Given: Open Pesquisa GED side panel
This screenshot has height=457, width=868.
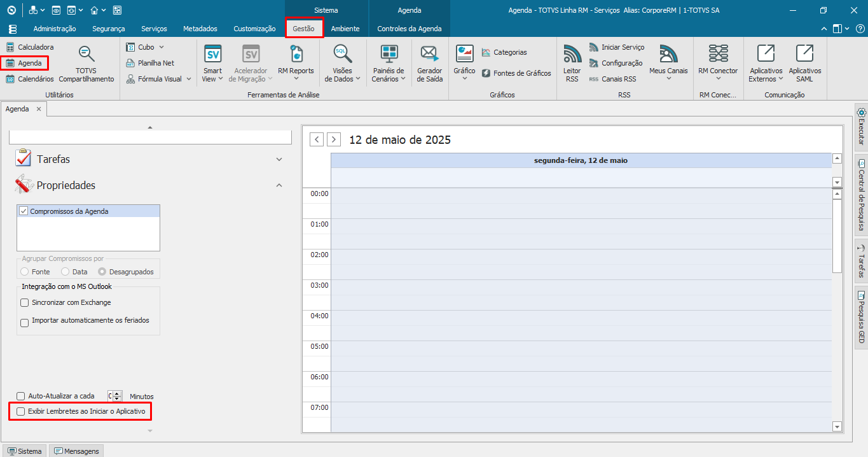Looking at the screenshot, I should [862, 317].
